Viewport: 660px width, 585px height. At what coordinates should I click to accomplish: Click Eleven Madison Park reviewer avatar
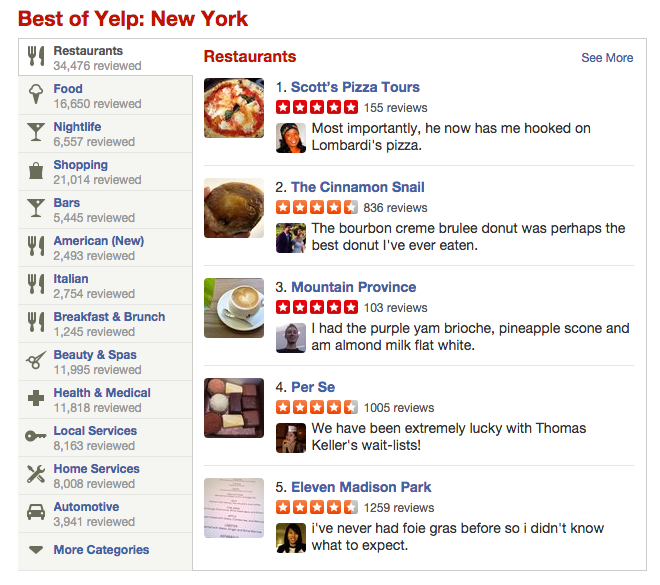click(x=291, y=538)
